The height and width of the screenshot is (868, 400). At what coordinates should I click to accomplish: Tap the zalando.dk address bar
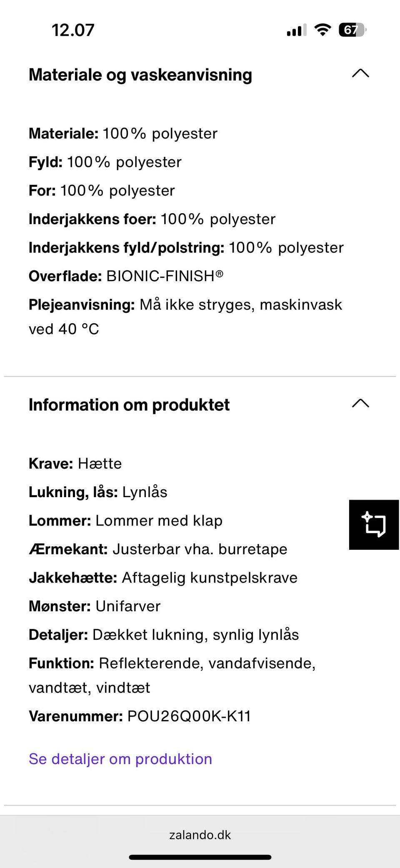200,835
